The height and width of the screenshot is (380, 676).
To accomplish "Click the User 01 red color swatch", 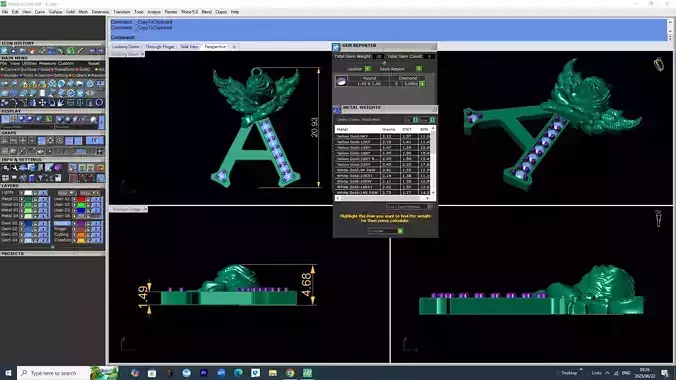I will pyautogui.click(x=81, y=199).
